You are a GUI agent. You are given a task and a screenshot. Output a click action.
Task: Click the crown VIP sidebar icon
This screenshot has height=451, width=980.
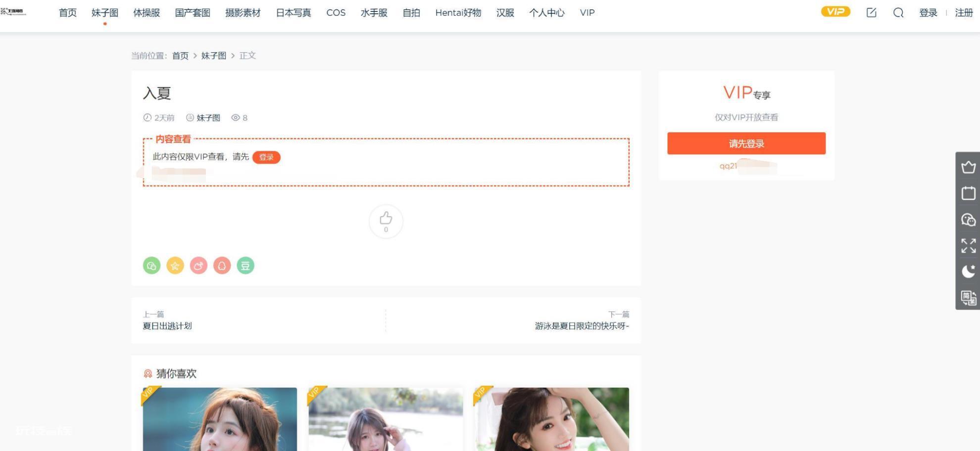968,167
